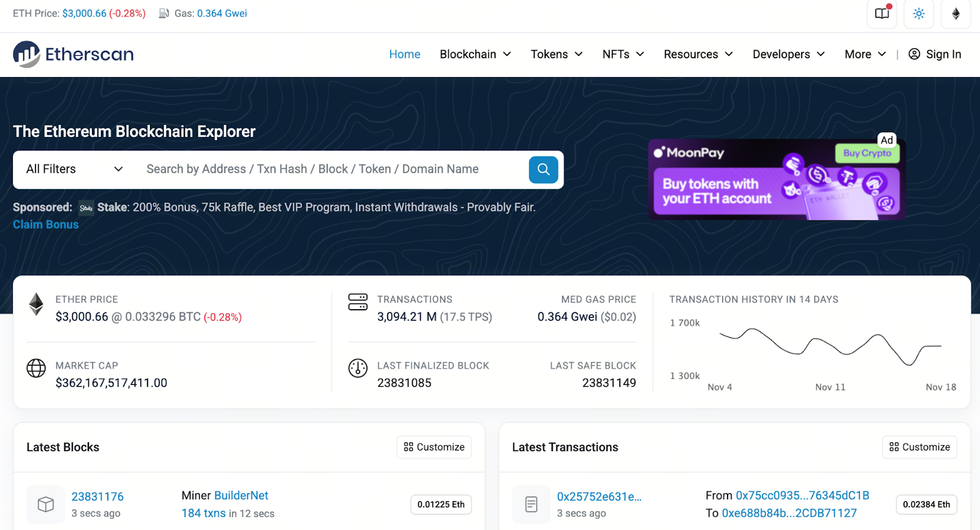Click the Claim Bonus link
This screenshot has width=980, height=530.
tap(46, 225)
